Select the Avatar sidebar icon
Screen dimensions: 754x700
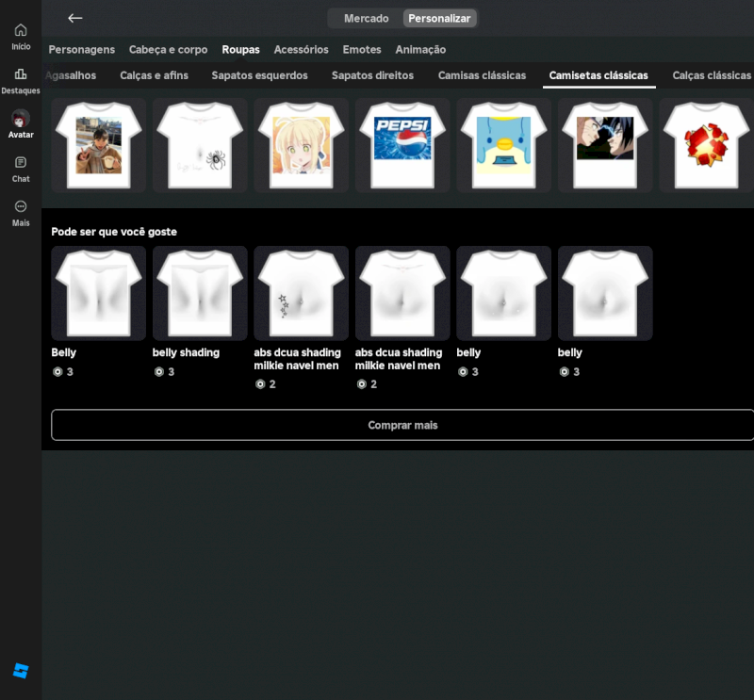[x=21, y=119]
